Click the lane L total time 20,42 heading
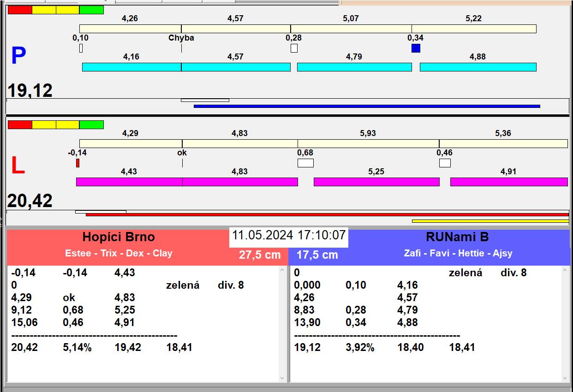The height and width of the screenshot is (392, 573). click(30, 201)
